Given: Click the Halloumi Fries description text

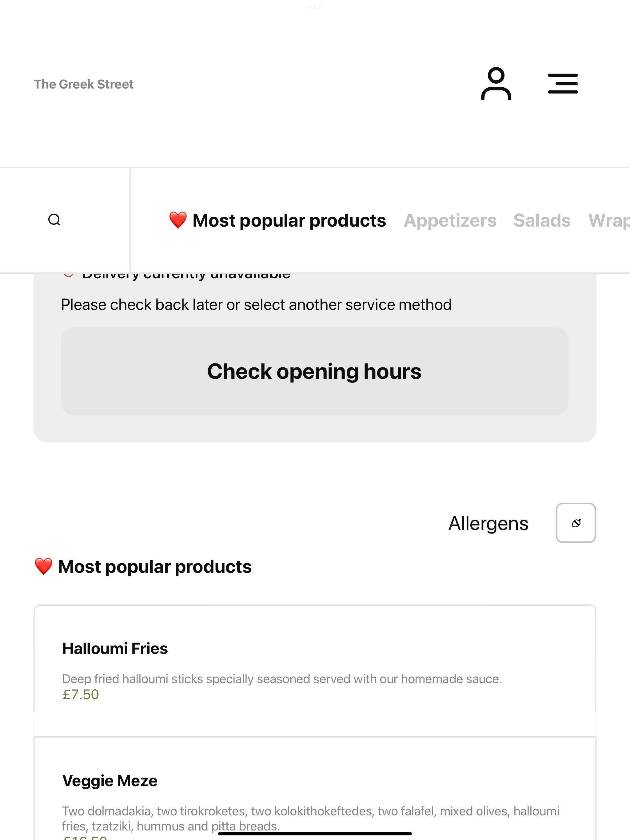Looking at the screenshot, I should coord(282,679).
